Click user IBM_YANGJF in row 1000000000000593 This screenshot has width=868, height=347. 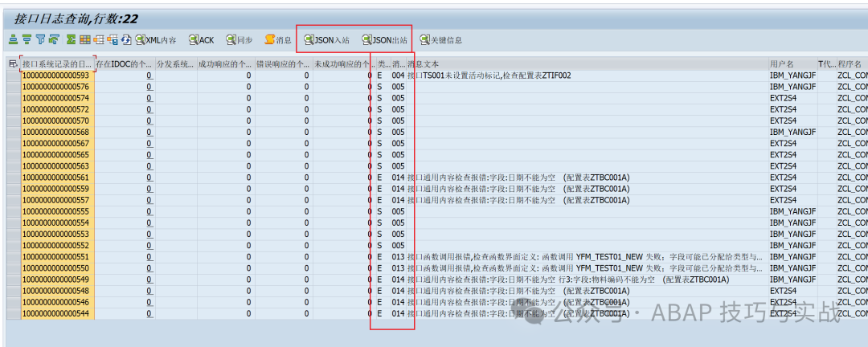tap(792, 76)
